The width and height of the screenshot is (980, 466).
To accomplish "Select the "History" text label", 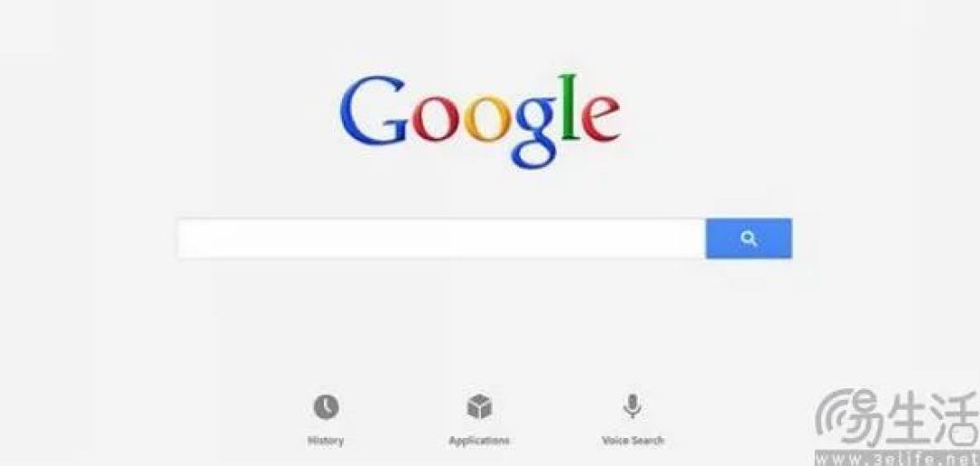I will pos(326,441).
